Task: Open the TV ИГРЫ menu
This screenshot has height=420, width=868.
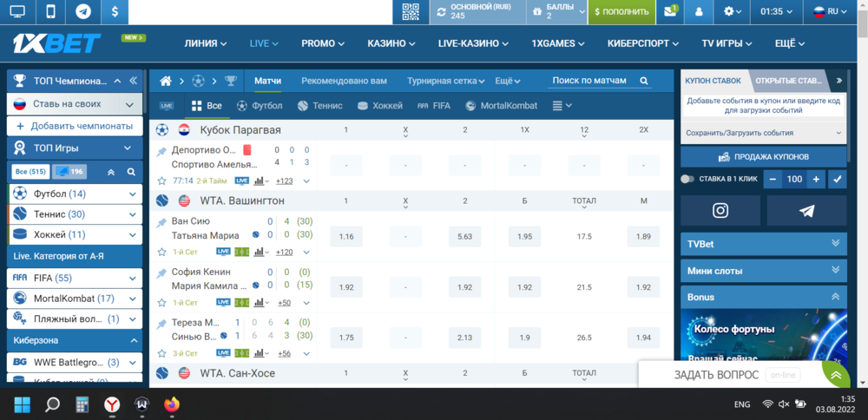Action: pos(727,43)
